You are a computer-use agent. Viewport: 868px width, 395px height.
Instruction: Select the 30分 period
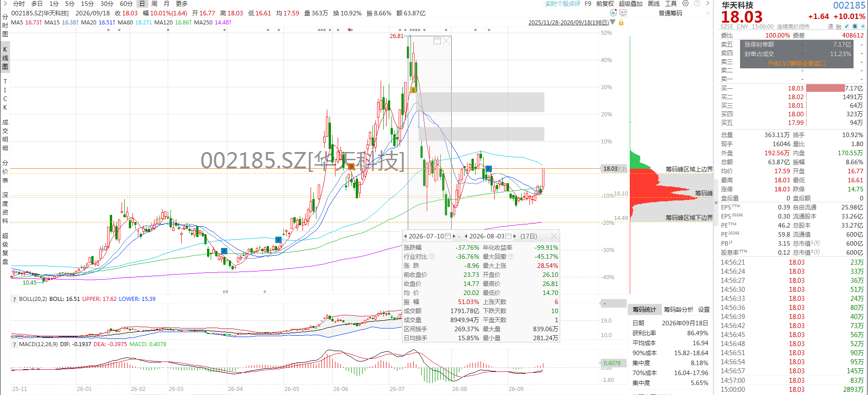pyautogui.click(x=107, y=4)
